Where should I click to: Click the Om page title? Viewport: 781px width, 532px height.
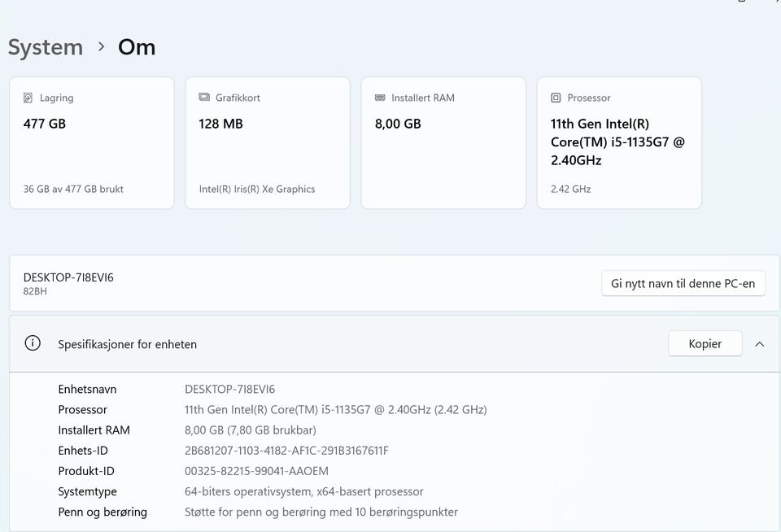[x=137, y=47]
